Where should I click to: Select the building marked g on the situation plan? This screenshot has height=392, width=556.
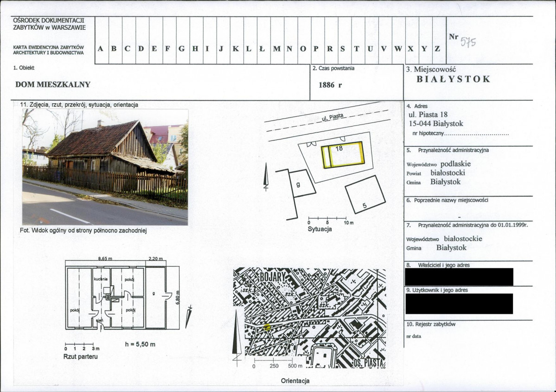[x=301, y=184]
